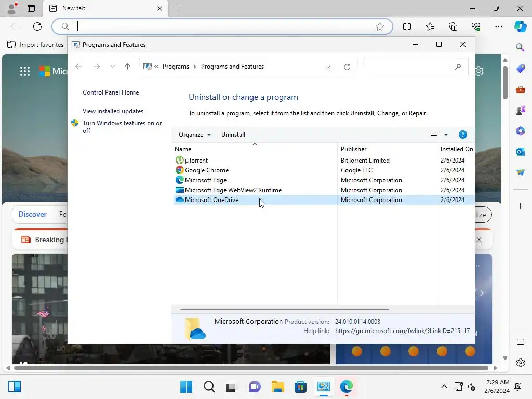Sort by the Name column header

click(x=255, y=149)
